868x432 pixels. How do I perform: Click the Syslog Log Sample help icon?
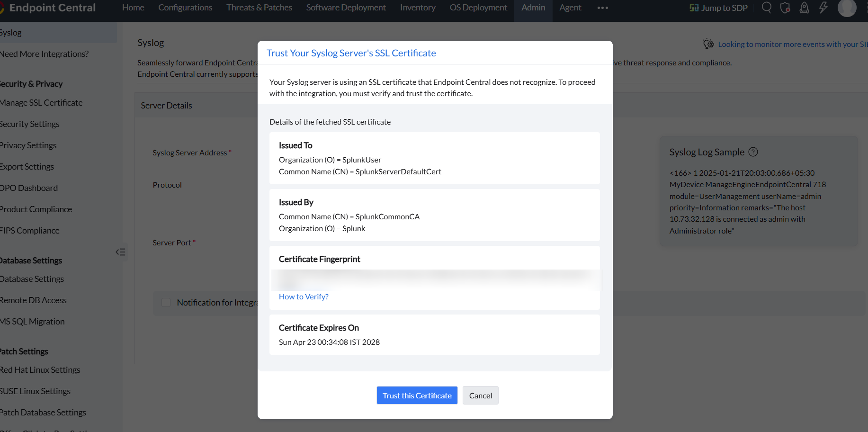(x=753, y=152)
